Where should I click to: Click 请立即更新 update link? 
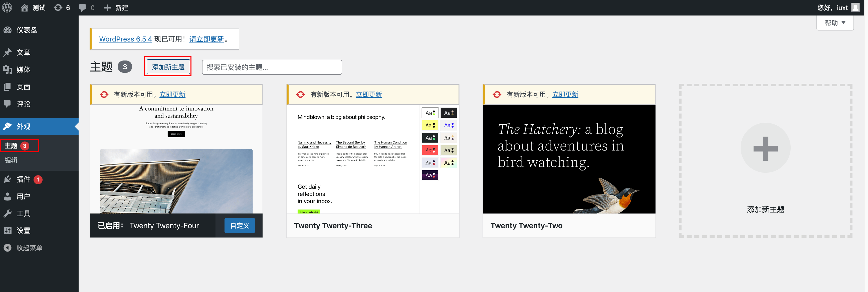206,39
